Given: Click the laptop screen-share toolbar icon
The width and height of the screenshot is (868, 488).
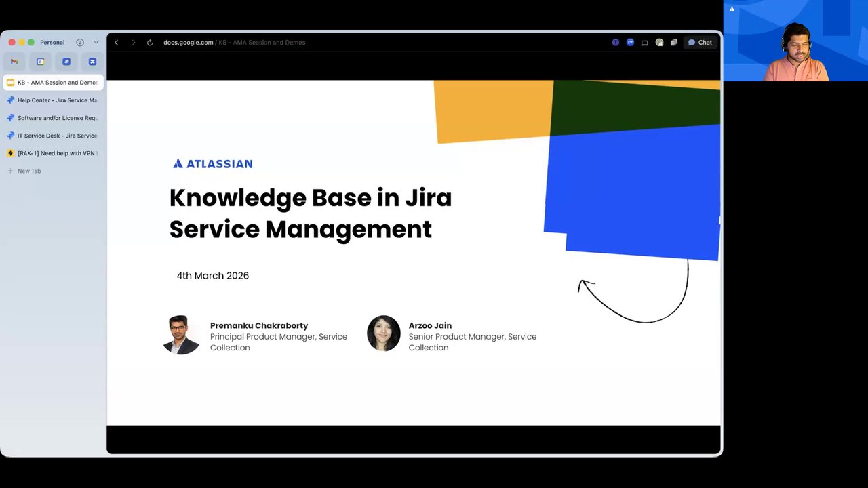Looking at the screenshot, I should [x=645, y=42].
